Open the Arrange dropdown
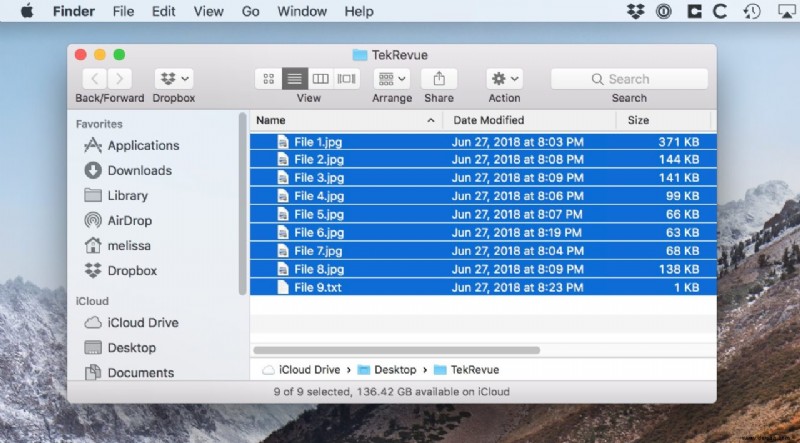This screenshot has width=800, height=443. tap(392, 79)
